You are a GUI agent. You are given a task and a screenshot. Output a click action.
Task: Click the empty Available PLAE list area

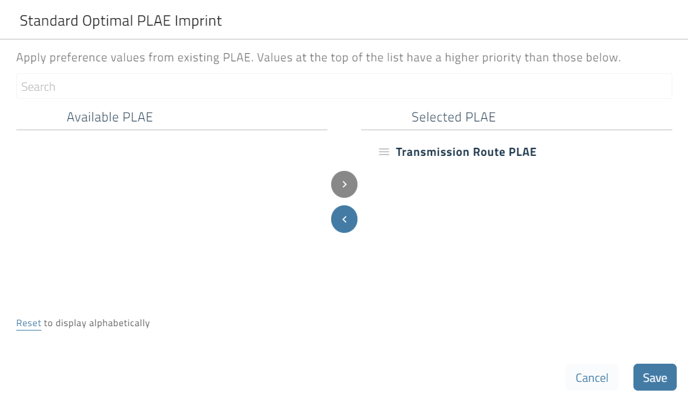point(172,215)
